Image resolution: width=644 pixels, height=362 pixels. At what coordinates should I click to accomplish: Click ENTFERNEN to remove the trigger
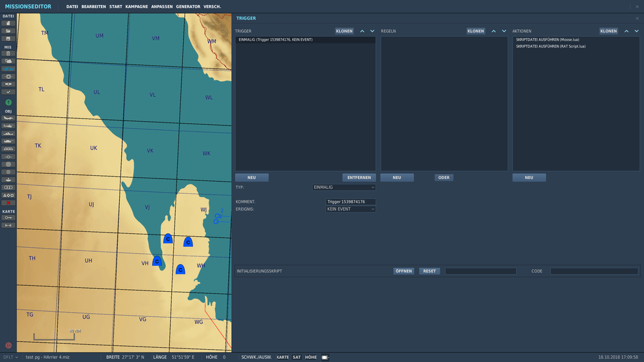(359, 178)
